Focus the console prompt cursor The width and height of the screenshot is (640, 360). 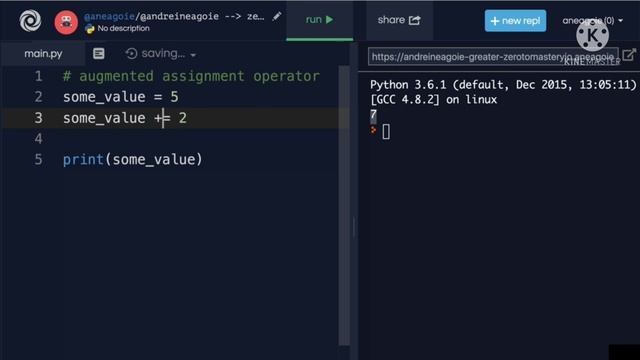point(386,132)
